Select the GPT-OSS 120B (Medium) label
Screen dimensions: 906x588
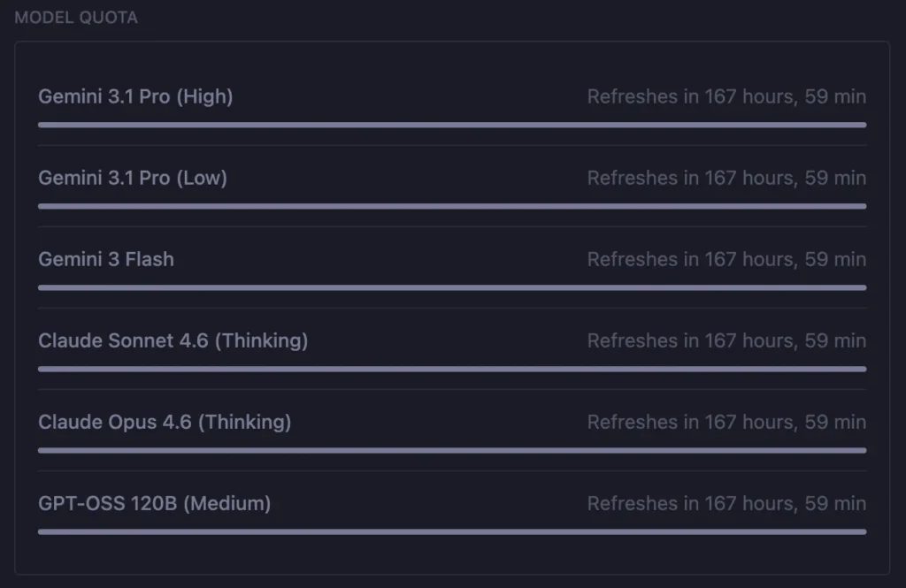154,503
